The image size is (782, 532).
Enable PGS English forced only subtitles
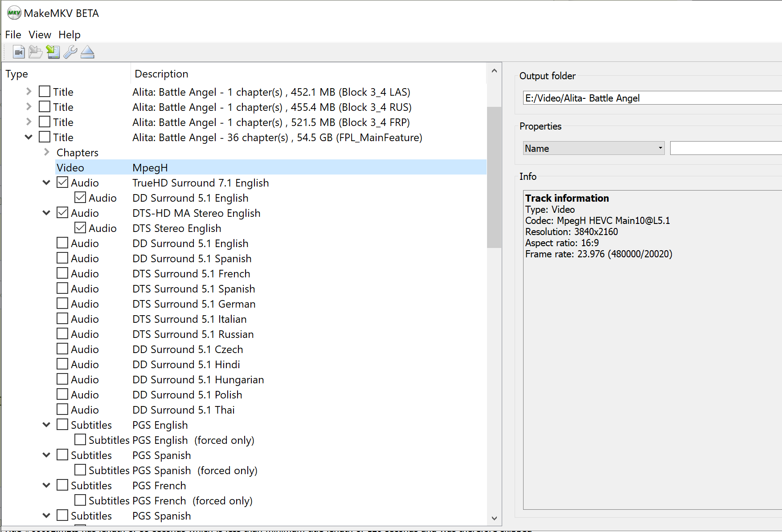(80, 440)
